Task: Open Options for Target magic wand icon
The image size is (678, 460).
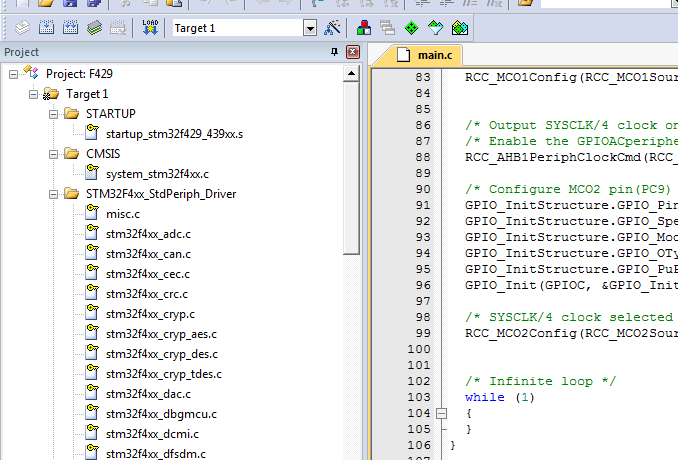Action: pyautogui.click(x=334, y=28)
